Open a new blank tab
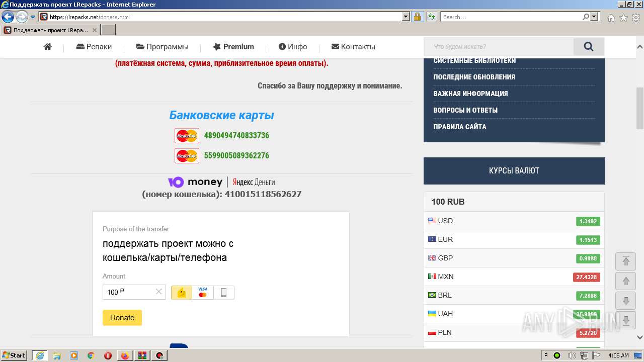Image resolution: width=644 pixels, height=362 pixels. coord(108,30)
